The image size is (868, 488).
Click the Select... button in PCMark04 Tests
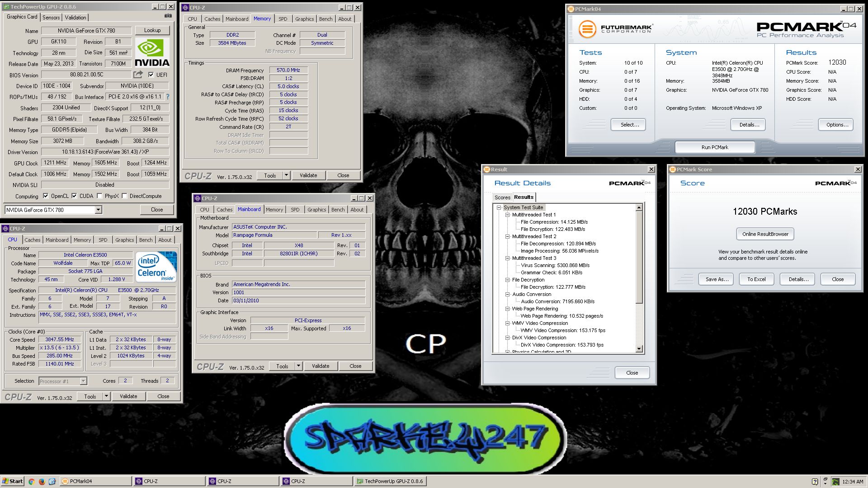(628, 125)
